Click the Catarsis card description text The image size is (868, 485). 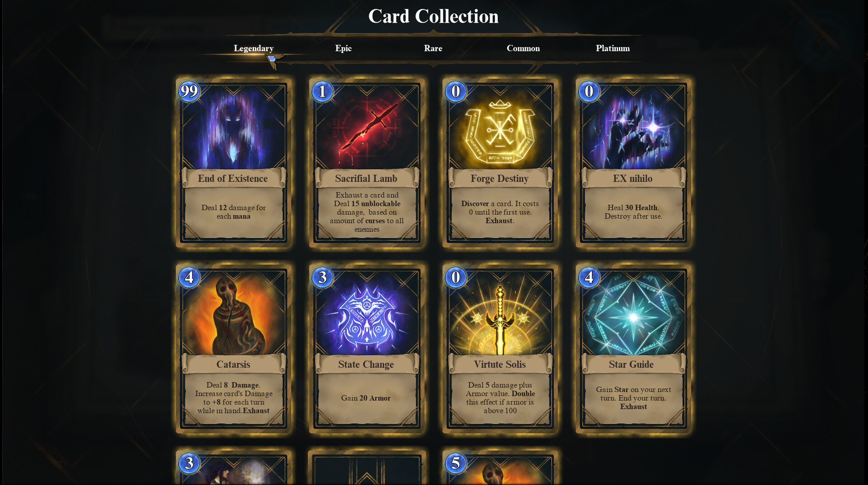[x=234, y=398]
